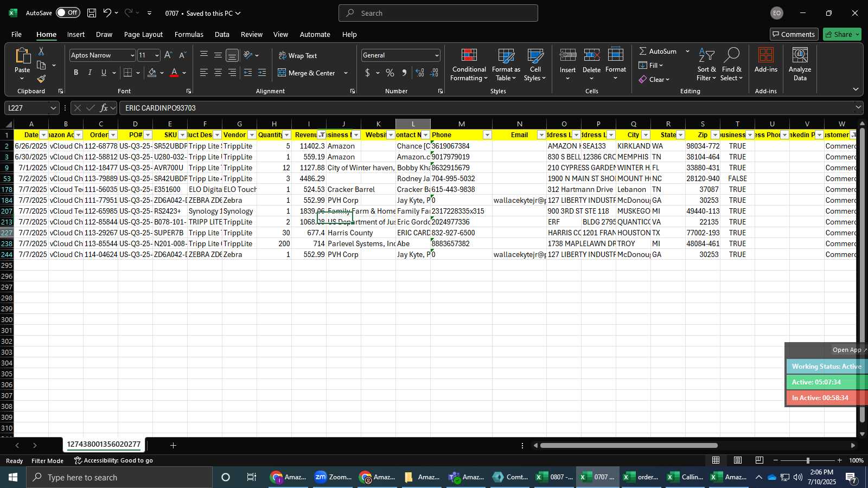Open Date column filter dropdown
The width and height of the screenshot is (868, 488).
click(44, 135)
